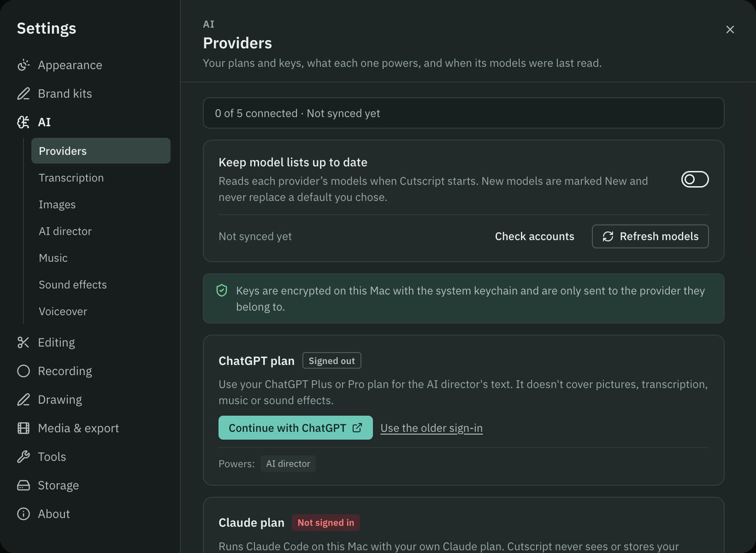Select the Recording section label

click(x=65, y=371)
